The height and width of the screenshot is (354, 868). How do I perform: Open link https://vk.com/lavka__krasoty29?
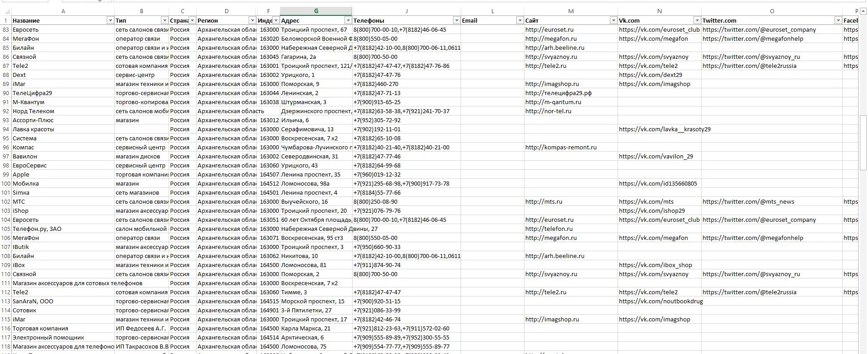pos(665,129)
